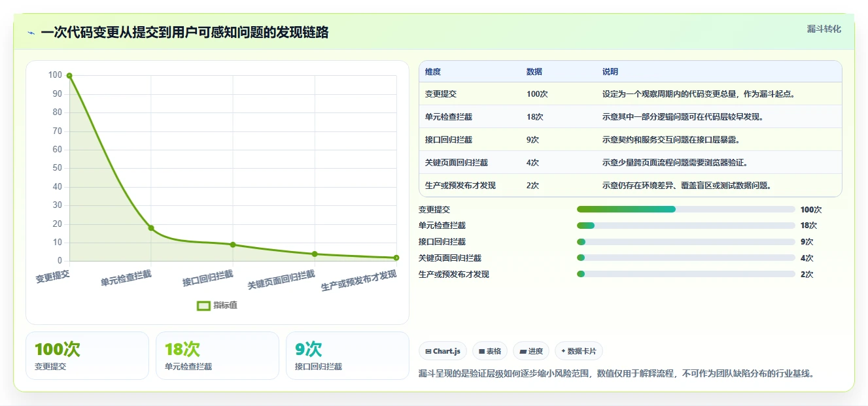Image resolution: width=868 pixels, height=406 pixels.
Task: Click the description 示意仍存在环境差异、覆盖盲区或测试数据问题
Action: tap(687, 186)
